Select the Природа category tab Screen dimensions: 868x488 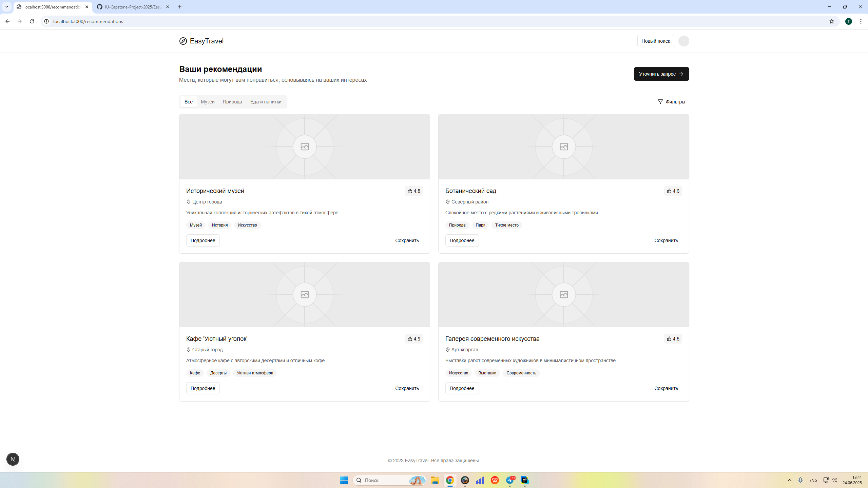click(232, 102)
